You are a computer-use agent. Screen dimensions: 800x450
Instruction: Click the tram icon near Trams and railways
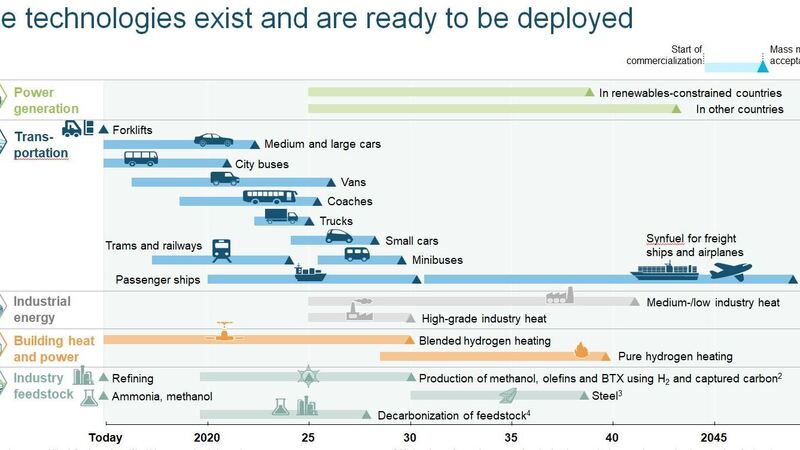pyautogui.click(x=221, y=251)
